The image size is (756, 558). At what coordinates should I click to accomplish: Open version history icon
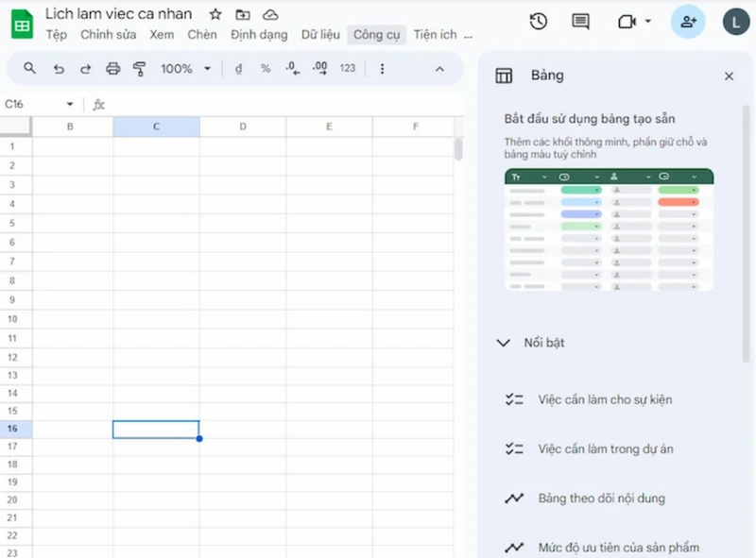(538, 20)
